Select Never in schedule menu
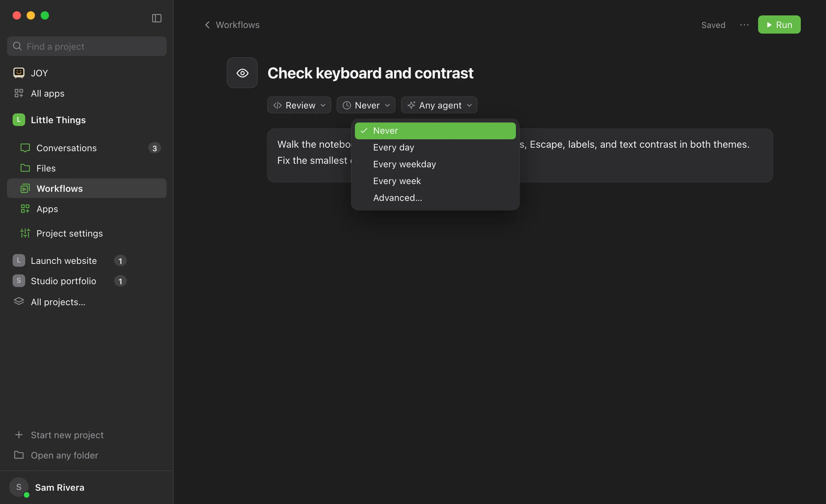This screenshot has width=826, height=504. coord(435,131)
